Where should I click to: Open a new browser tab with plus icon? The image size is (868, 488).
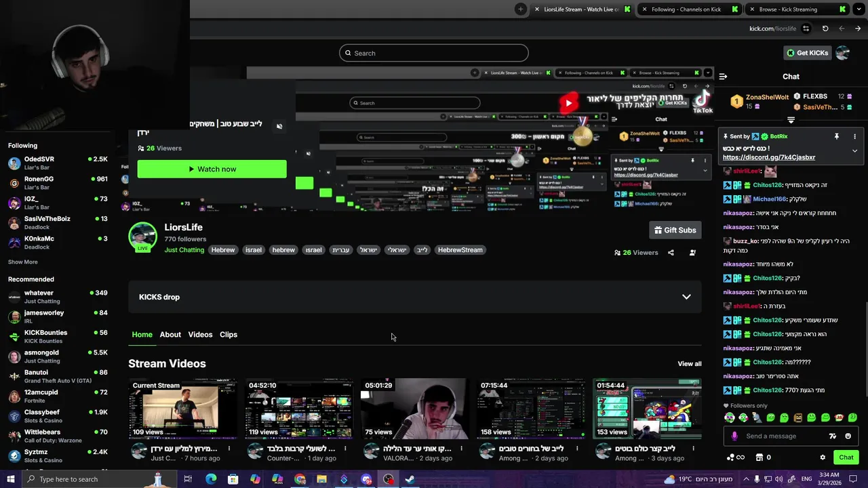point(520,9)
